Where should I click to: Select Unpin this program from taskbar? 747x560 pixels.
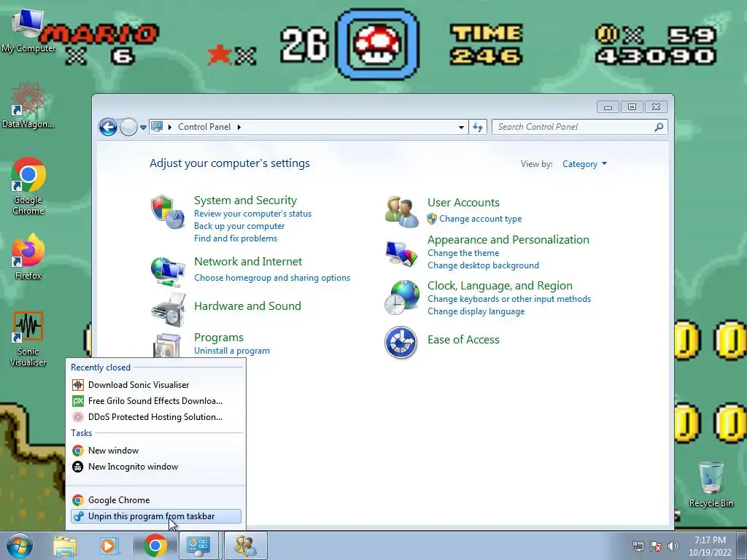tap(156, 516)
